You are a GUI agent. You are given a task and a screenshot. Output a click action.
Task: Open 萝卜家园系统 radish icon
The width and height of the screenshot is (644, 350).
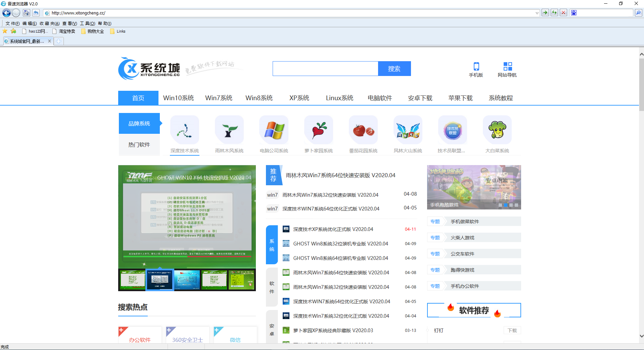(319, 130)
